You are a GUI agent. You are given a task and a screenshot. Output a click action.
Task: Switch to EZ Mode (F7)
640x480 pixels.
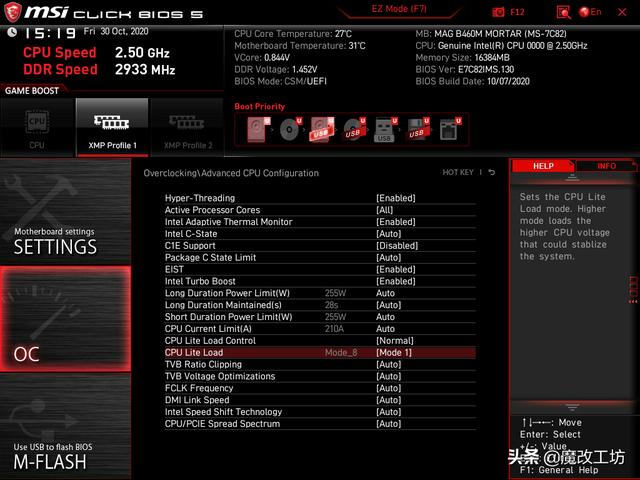(399, 9)
